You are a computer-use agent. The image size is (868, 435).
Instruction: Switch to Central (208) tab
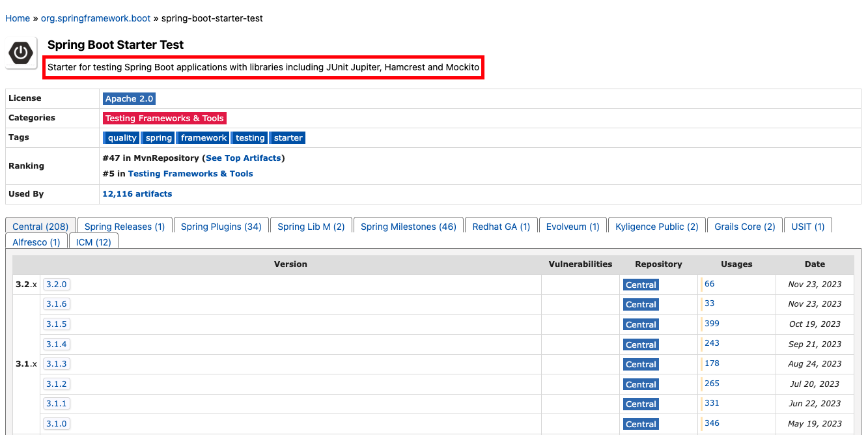(40, 226)
